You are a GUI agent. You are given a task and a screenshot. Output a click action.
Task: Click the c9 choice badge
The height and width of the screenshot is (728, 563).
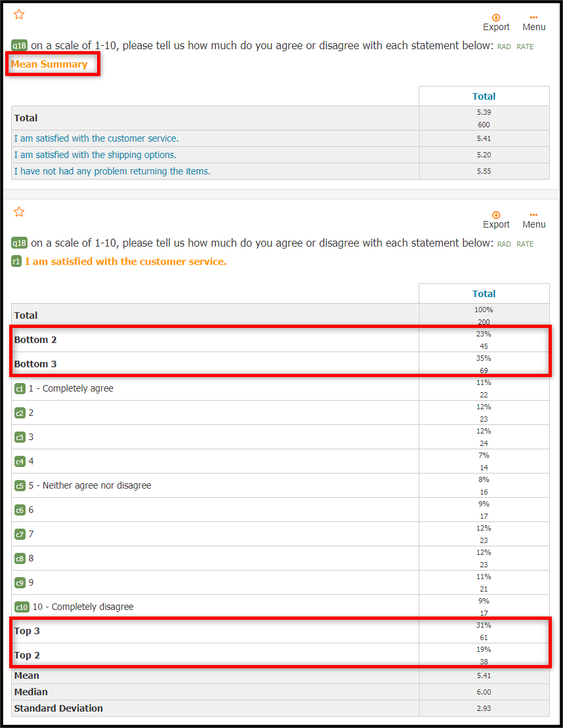pos(20,582)
